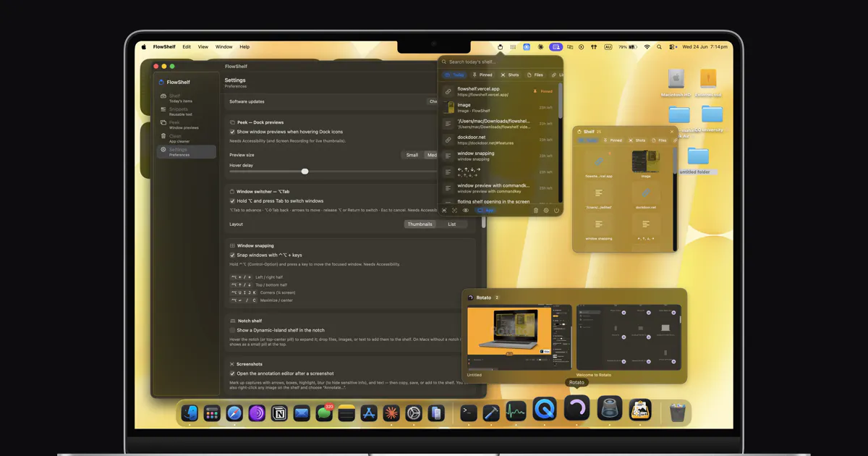Select Shots tab in floating Shelf window
This screenshot has width=868, height=456.
pos(637,140)
